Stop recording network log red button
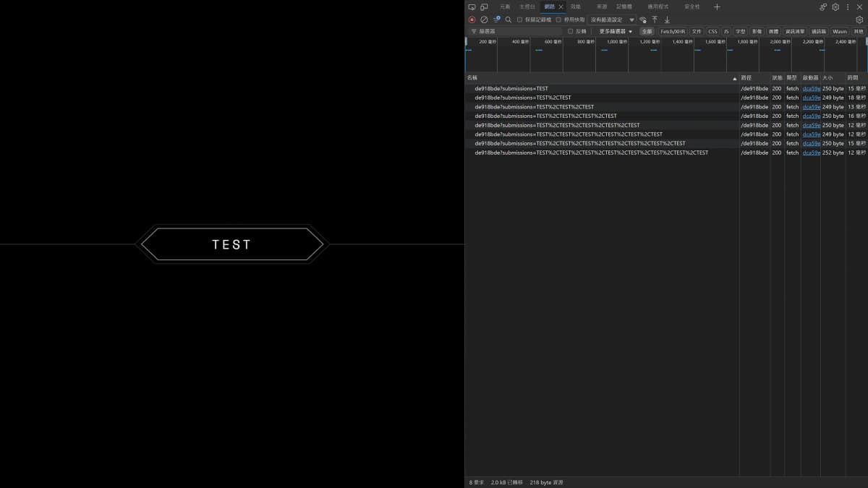This screenshot has width=868, height=488. [472, 20]
